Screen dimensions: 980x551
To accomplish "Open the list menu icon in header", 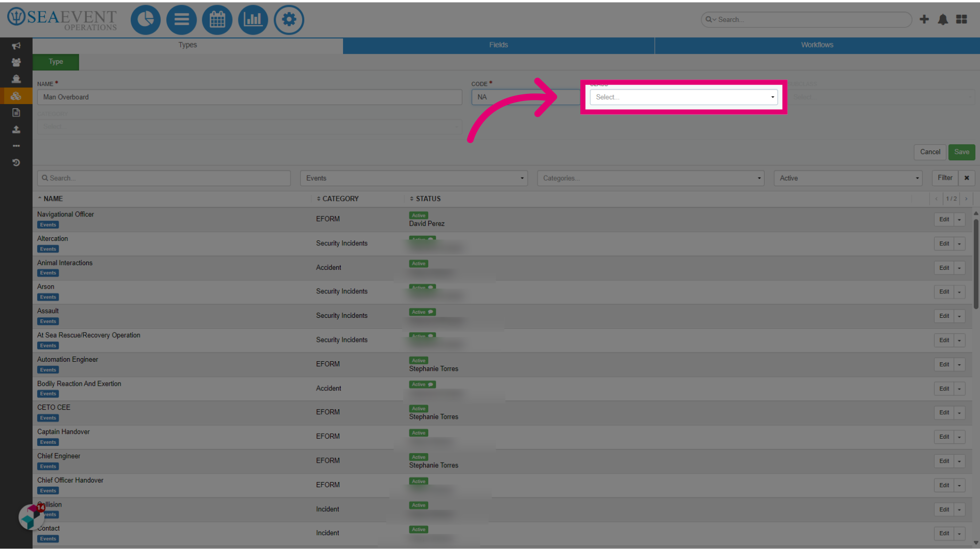I will coord(181,19).
